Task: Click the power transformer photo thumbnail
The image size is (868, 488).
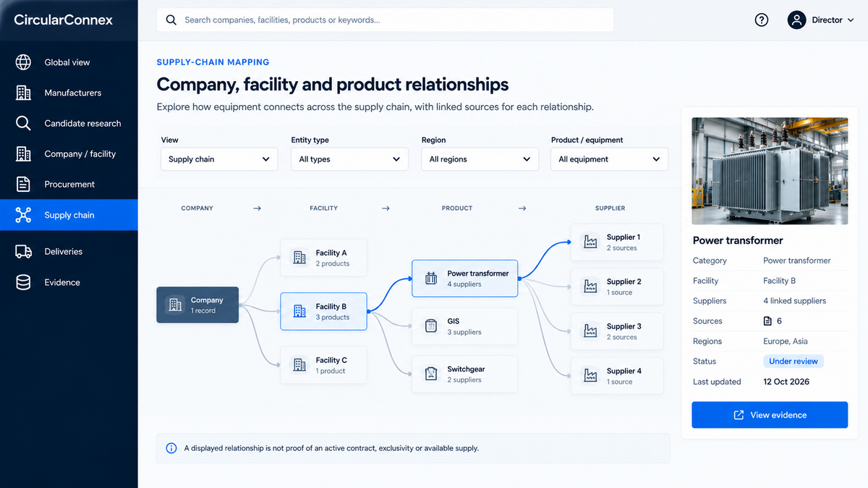Action: point(770,171)
